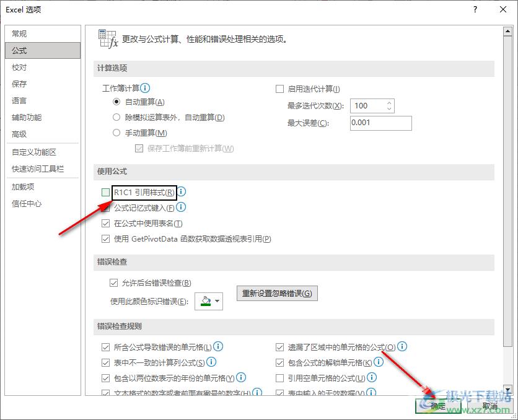Click info icon for 引用空单元格的公式
Screen dimensions: 518x420
(x=372, y=377)
